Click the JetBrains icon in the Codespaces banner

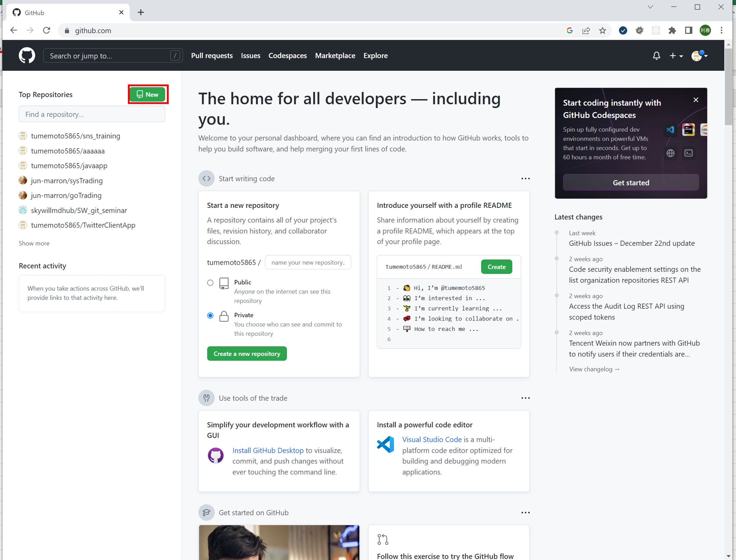click(688, 130)
